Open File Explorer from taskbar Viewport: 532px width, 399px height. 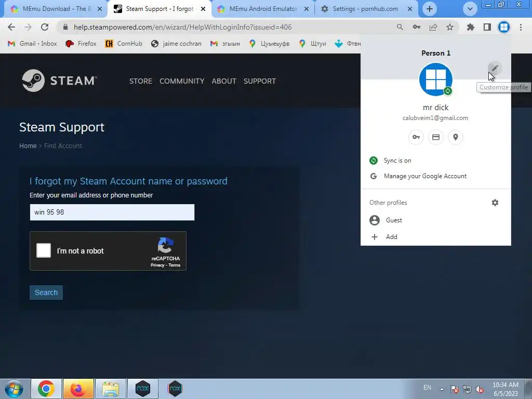(x=111, y=389)
